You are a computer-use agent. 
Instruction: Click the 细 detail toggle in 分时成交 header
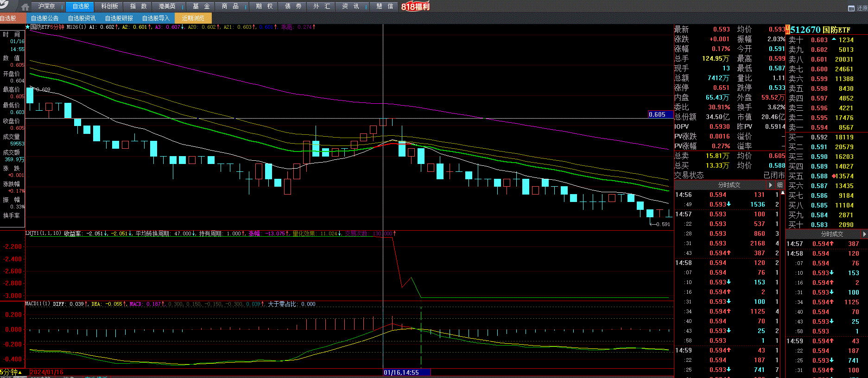point(780,185)
